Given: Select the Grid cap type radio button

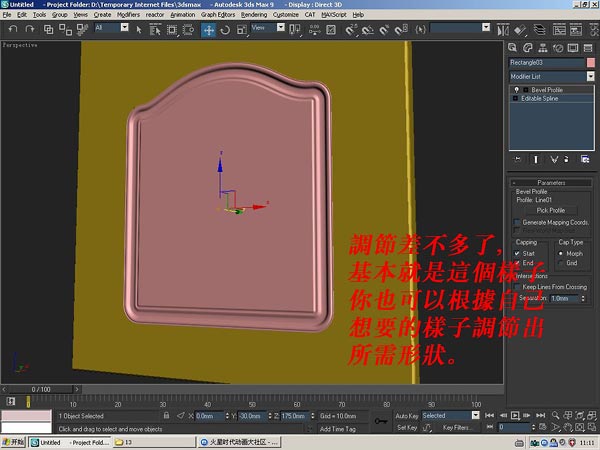Looking at the screenshot, I should pyautogui.click(x=560, y=263).
